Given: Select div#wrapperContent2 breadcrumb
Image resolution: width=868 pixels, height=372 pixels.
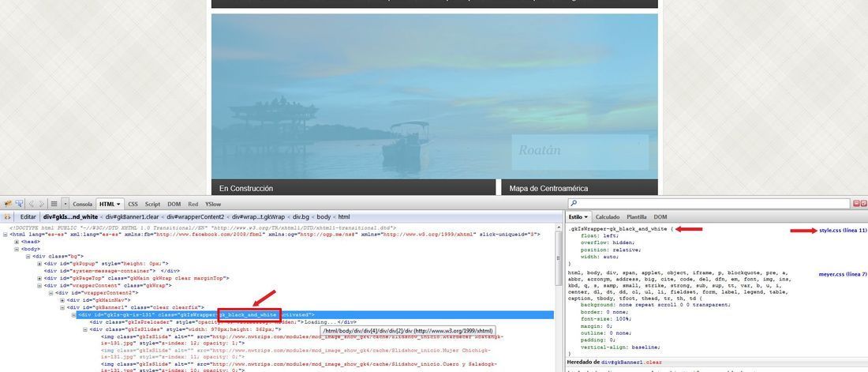Looking at the screenshot, I should (196, 216).
